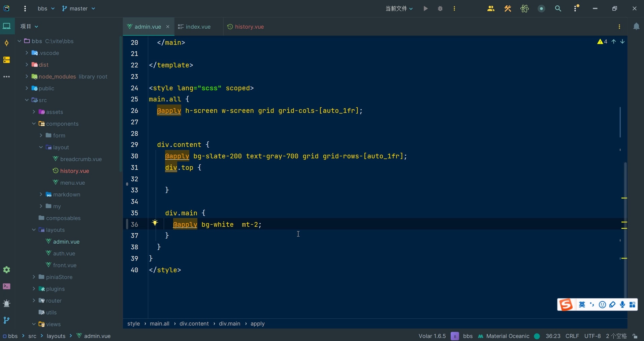Image resolution: width=644 pixels, height=341 pixels.
Task: Click CRLF line separator in status bar
Action: point(572,336)
